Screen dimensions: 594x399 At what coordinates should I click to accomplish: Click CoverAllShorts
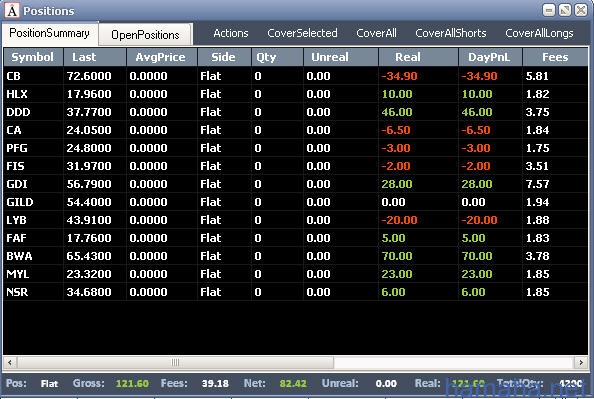pyautogui.click(x=451, y=33)
